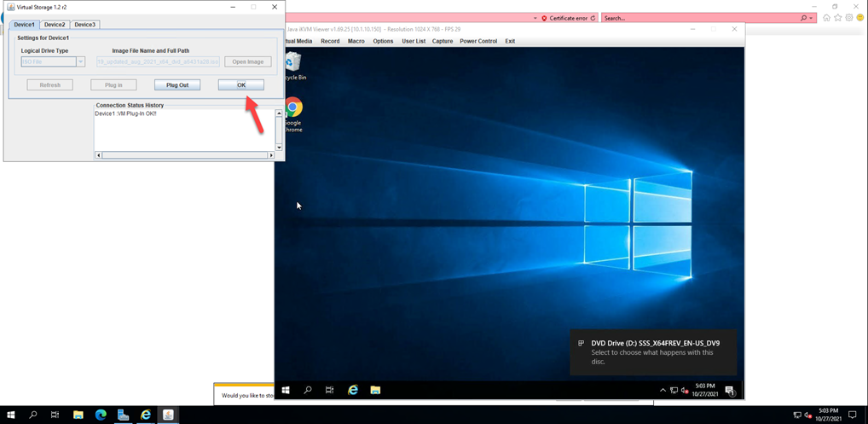Open the IE settings gear icon
The width and height of the screenshot is (868, 424).
pos(848,18)
